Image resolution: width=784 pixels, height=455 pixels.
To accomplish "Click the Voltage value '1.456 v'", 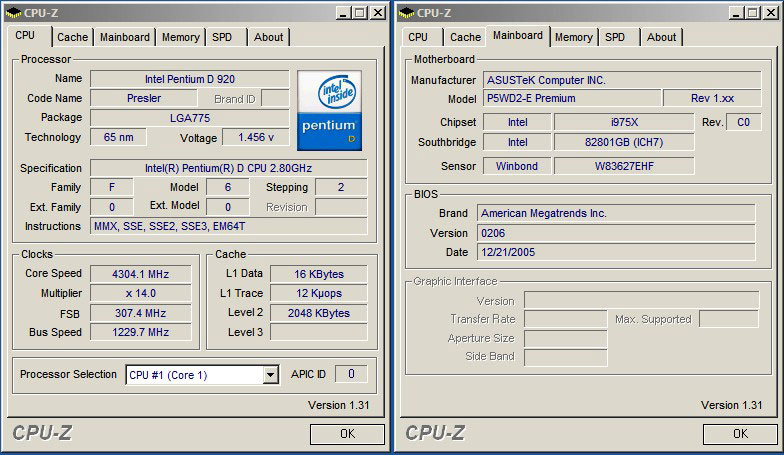I will (x=256, y=137).
